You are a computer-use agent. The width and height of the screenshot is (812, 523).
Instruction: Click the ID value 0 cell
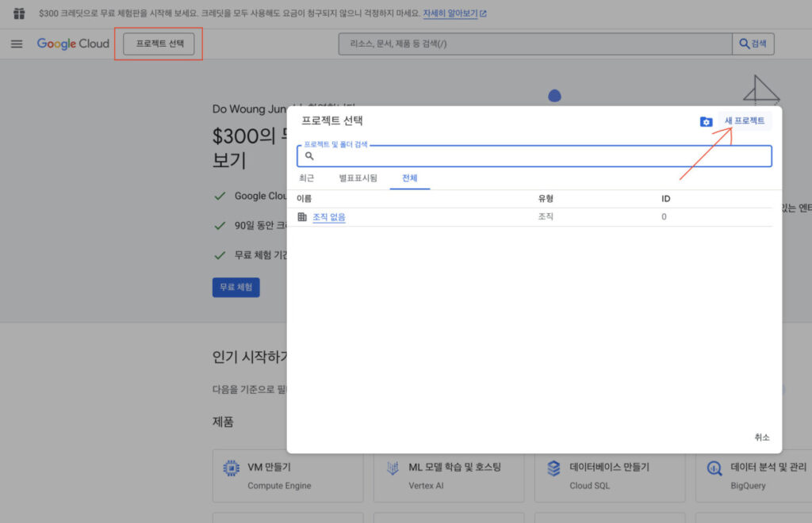pos(664,217)
